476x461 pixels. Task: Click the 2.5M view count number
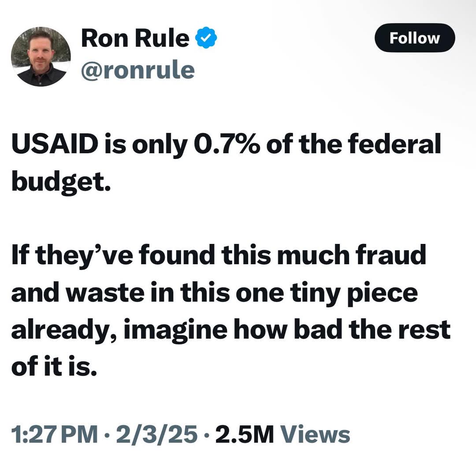(x=245, y=434)
